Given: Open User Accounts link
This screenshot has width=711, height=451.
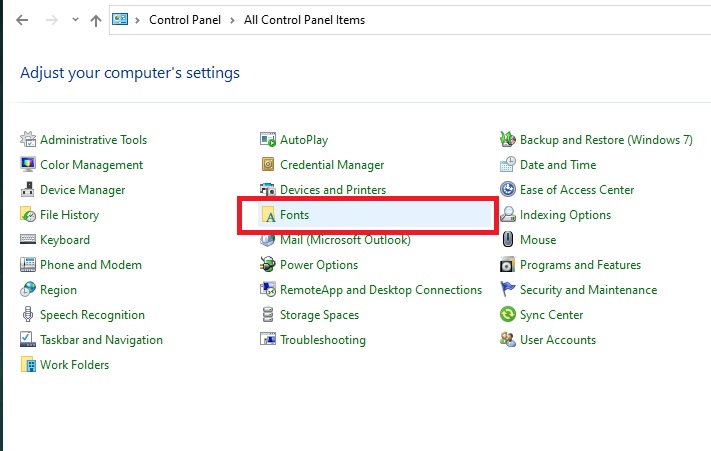Looking at the screenshot, I should pyautogui.click(x=558, y=339).
